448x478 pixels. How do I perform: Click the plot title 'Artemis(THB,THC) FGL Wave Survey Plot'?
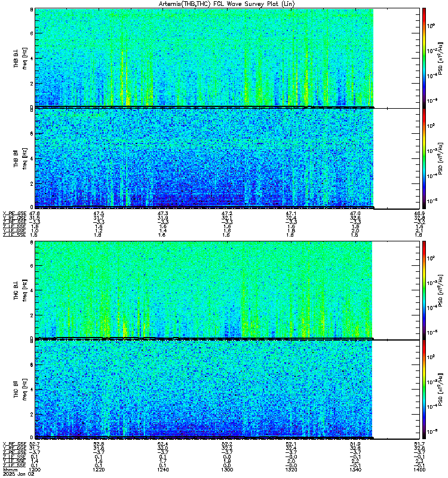(x=226, y=4)
